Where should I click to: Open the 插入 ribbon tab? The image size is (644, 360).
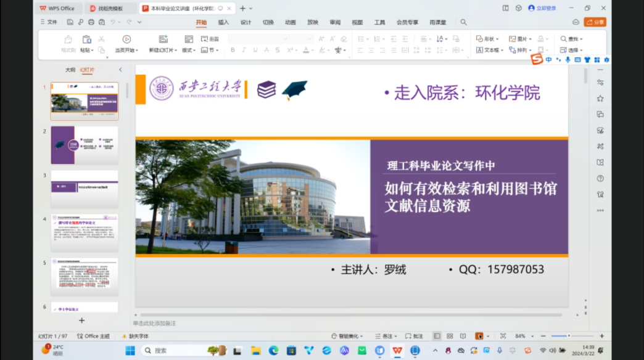(x=223, y=22)
